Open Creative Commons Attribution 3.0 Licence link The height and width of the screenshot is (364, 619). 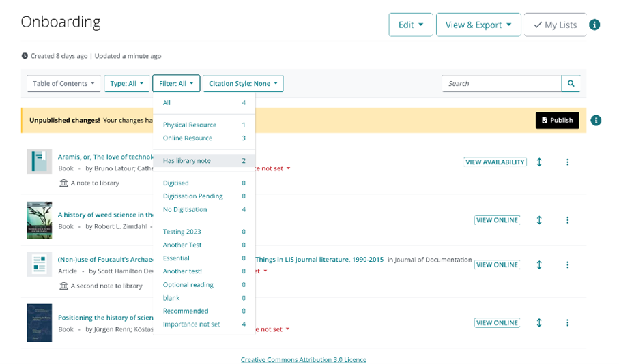303,359
